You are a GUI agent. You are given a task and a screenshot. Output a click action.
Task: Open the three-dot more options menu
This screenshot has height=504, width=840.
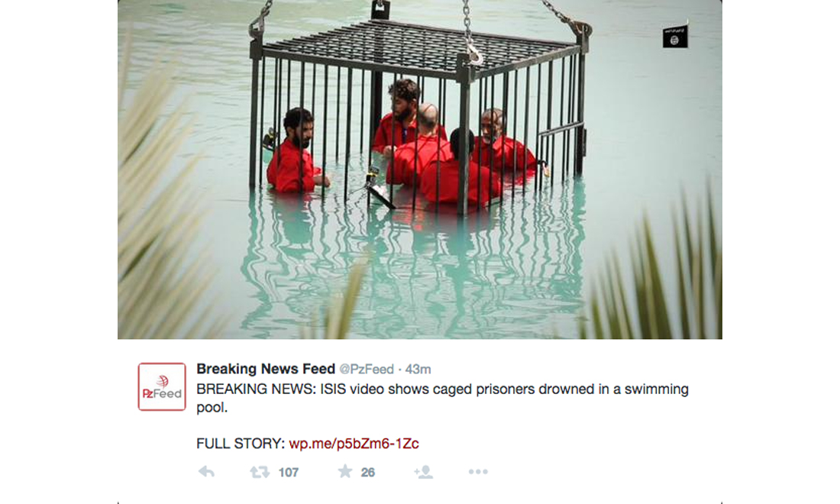point(478,472)
